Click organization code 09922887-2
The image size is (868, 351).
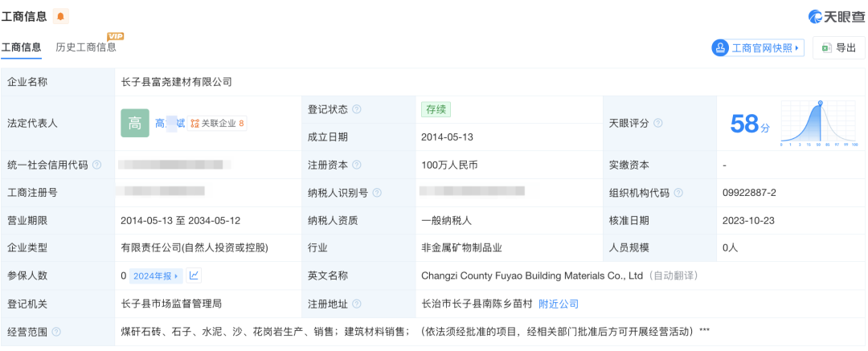750,193
